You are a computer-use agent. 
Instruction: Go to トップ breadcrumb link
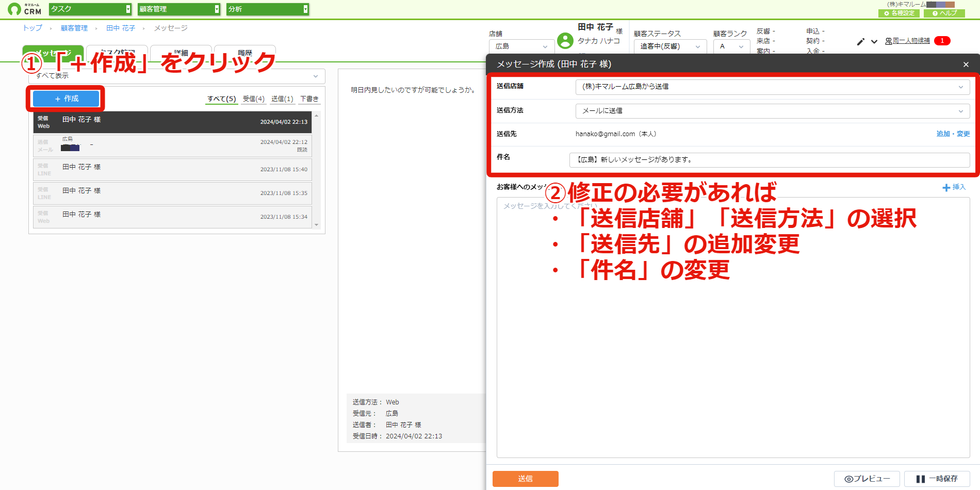pyautogui.click(x=32, y=28)
